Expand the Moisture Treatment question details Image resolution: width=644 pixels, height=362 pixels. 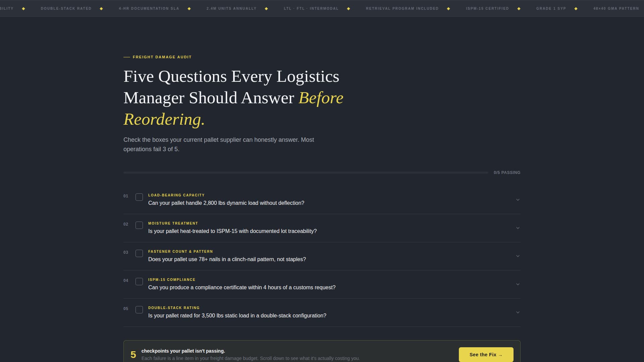pyautogui.click(x=518, y=228)
